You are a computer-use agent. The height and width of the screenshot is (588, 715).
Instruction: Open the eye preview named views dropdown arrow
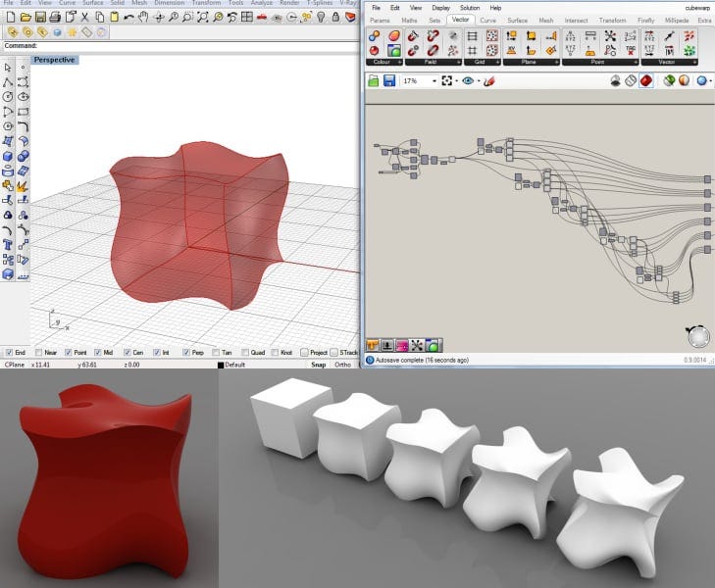[479, 81]
